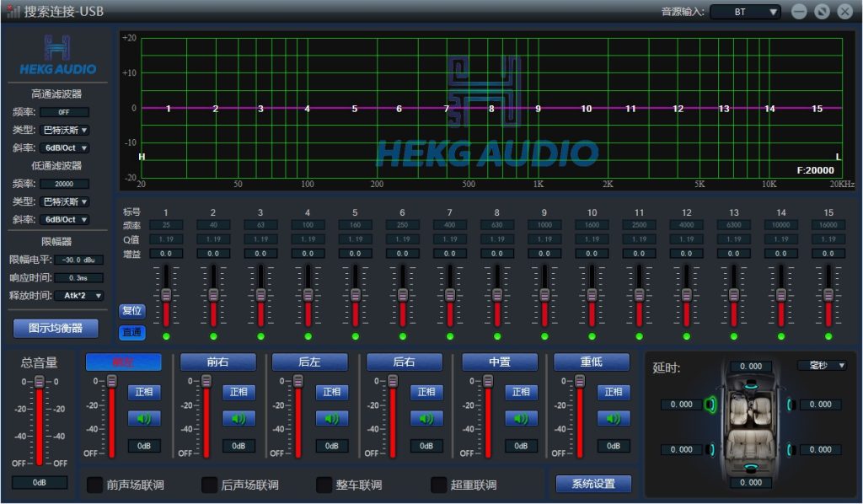Enable 整车联调 checkbox
Viewport: 863px width, 504px height.
[x=324, y=485]
